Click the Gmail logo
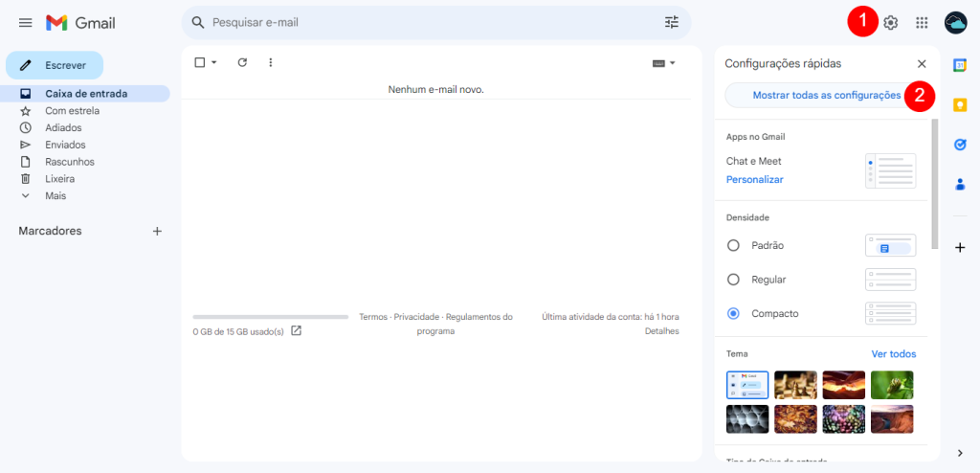The height and width of the screenshot is (473, 980). click(x=80, y=23)
